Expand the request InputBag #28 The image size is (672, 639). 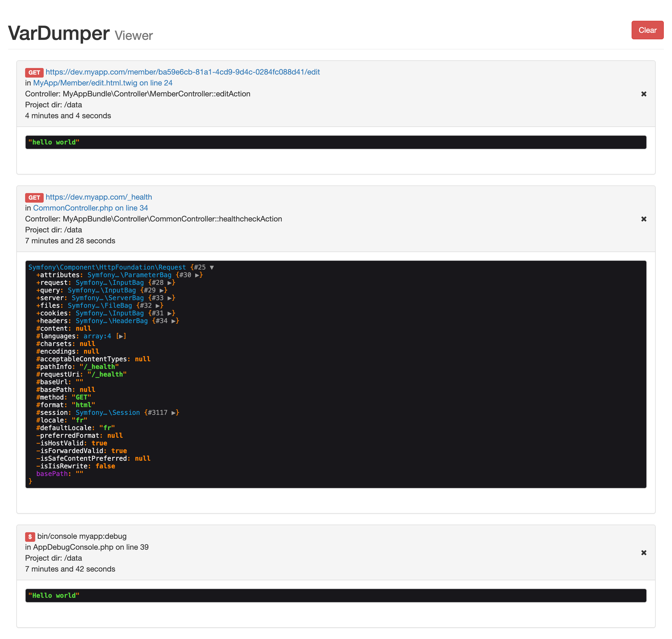pyautogui.click(x=170, y=283)
